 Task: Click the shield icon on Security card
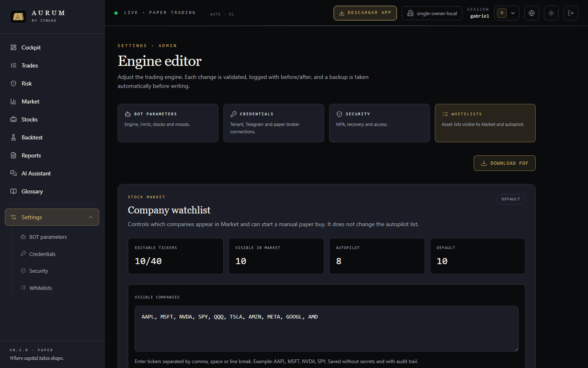tap(339, 114)
